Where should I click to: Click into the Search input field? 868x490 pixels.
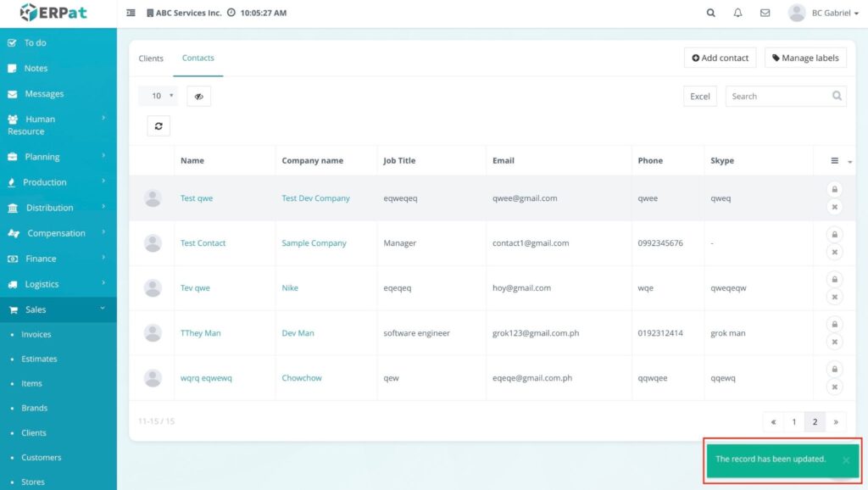click(x=776, y=97)
